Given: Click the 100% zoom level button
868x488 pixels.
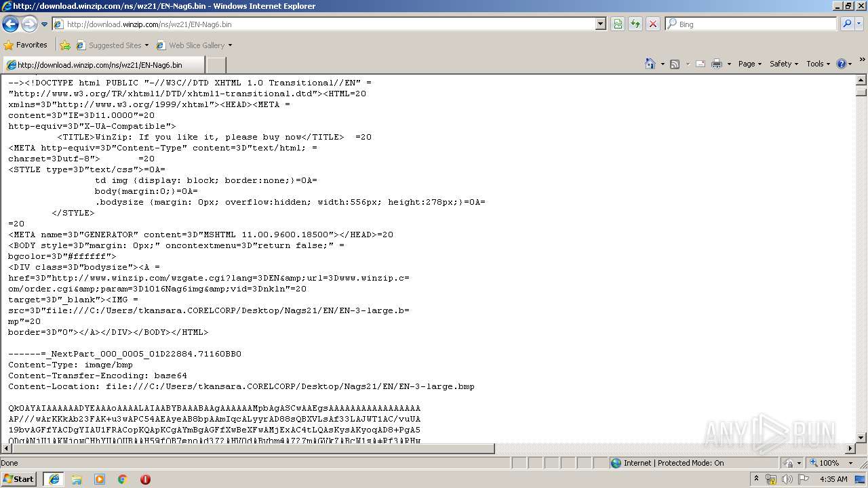Looking at the screenshot, I should [x=824, y=463].
